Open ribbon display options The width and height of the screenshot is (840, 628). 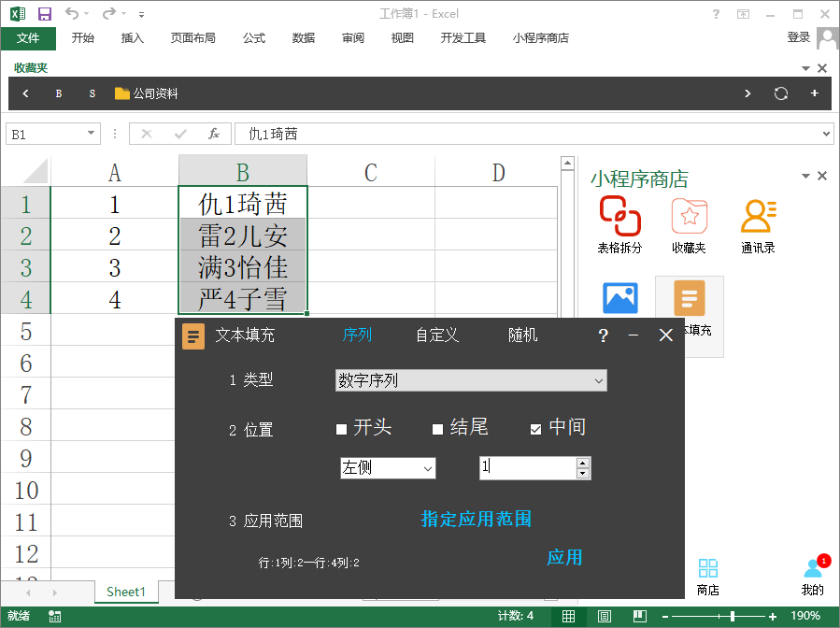pos(743,14)
